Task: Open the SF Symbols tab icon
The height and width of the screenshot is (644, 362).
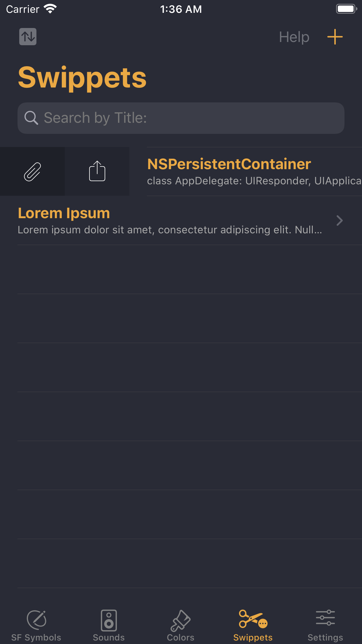Action: click(x=36, y=619)
